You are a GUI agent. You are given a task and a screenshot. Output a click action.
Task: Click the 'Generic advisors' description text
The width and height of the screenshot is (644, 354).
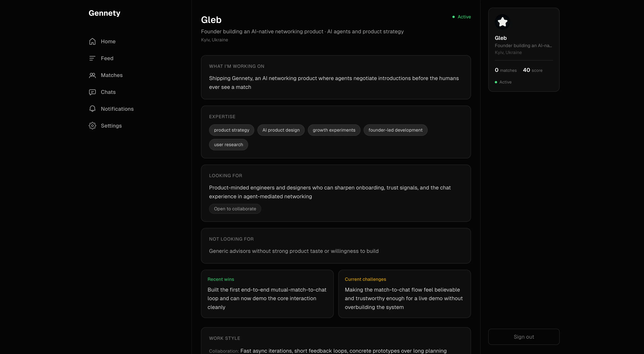click(294, 251)
